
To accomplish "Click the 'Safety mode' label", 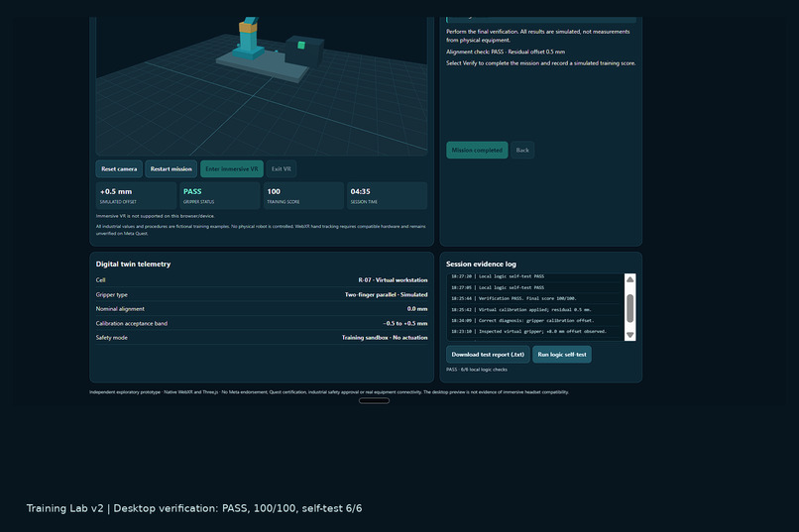I will coord(112,338).
